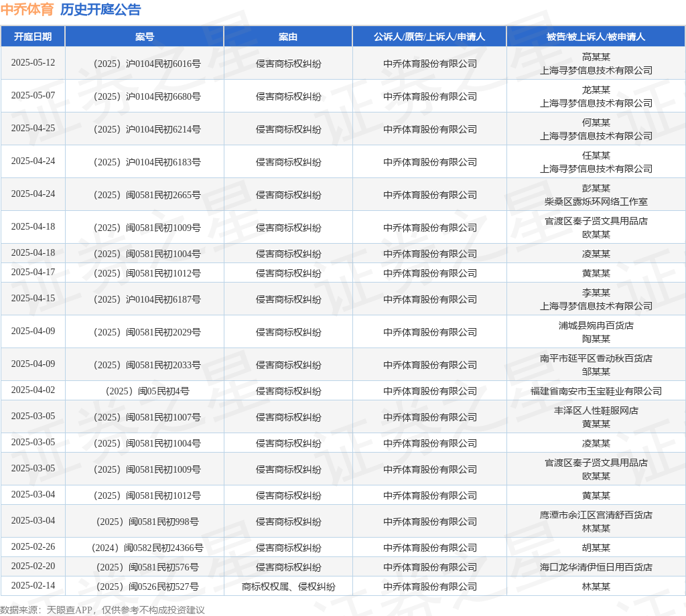
Task: Click cause 商标权权属、侵权纠纷
Action: coord(288,587)
